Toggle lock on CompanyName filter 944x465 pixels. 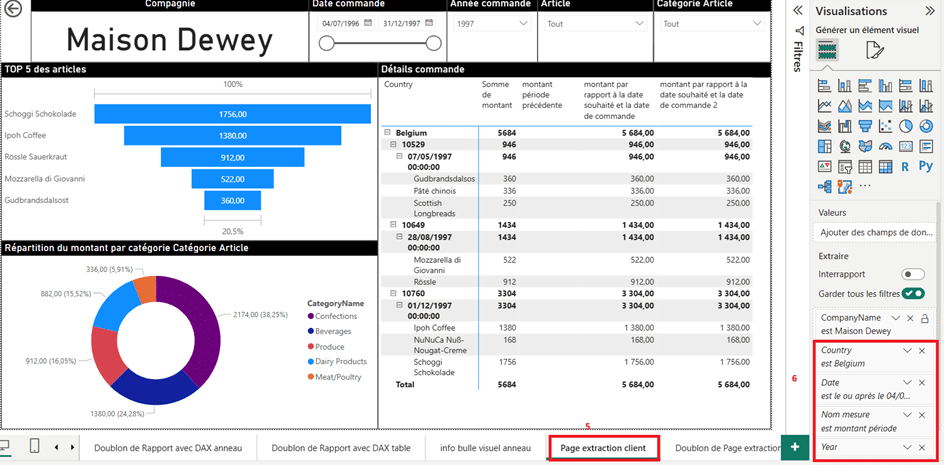click(x=924, y=317)
